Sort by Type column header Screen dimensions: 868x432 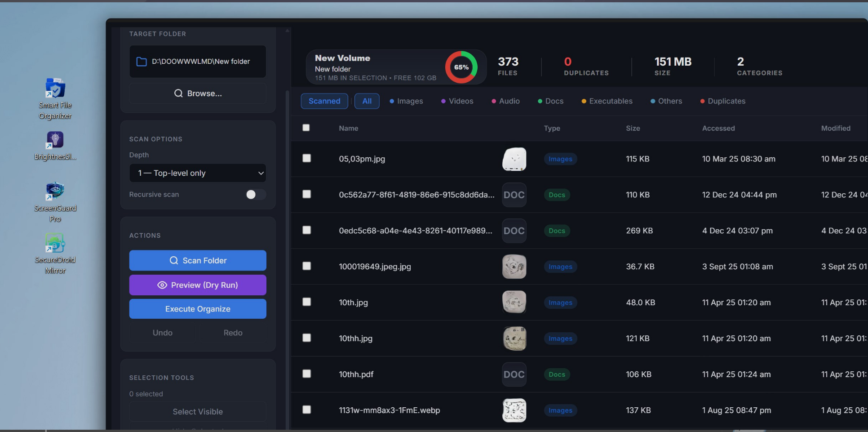tap(552, 128)
